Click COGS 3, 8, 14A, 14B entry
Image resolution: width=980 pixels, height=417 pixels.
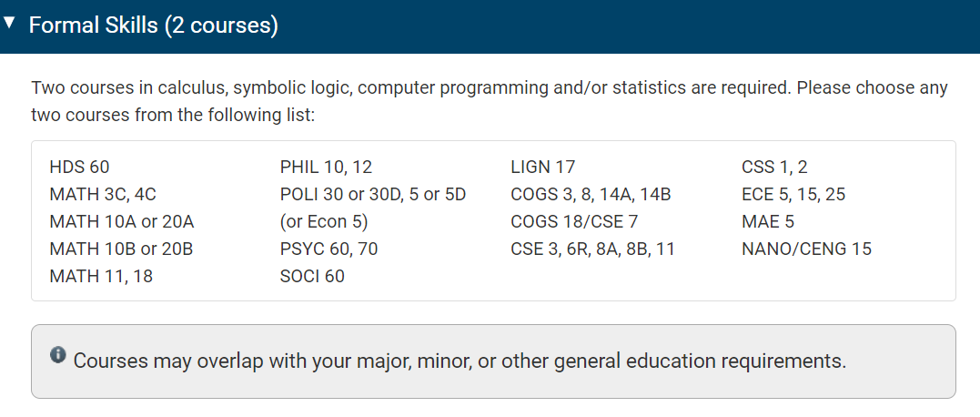click(x=591, y=195)
